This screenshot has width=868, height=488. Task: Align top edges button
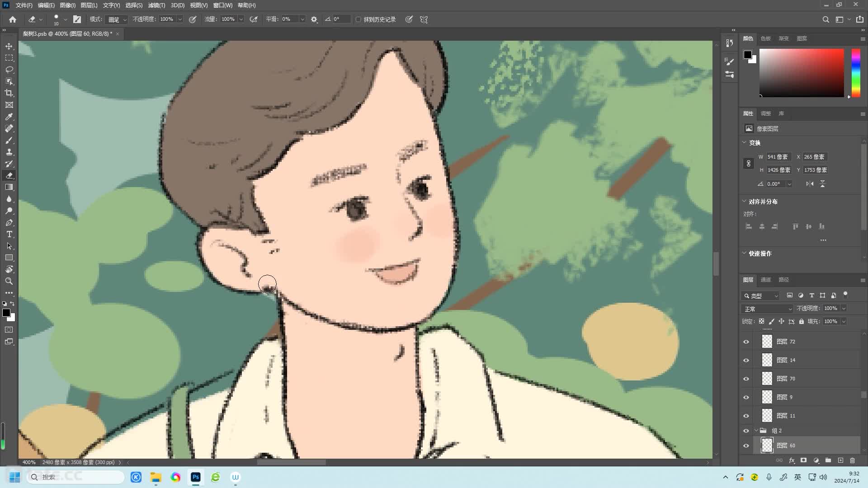[795, 226]
